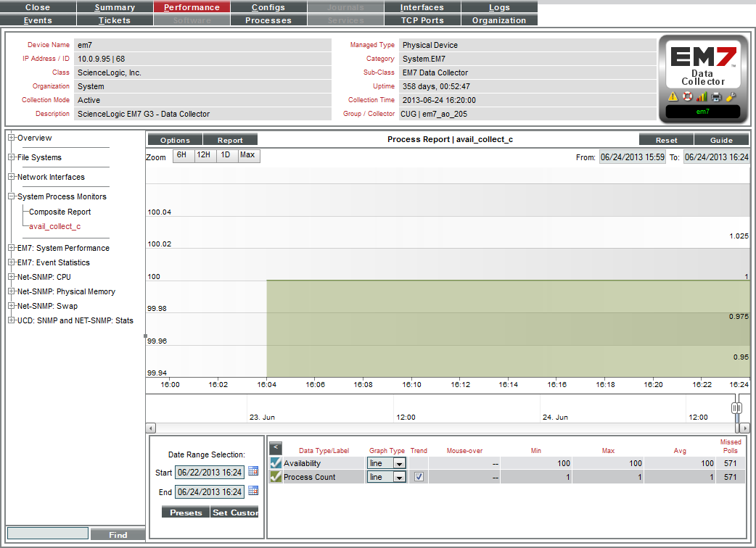Click the printer icon on device panel
The image size is (756, 548).
pos(715,96)
